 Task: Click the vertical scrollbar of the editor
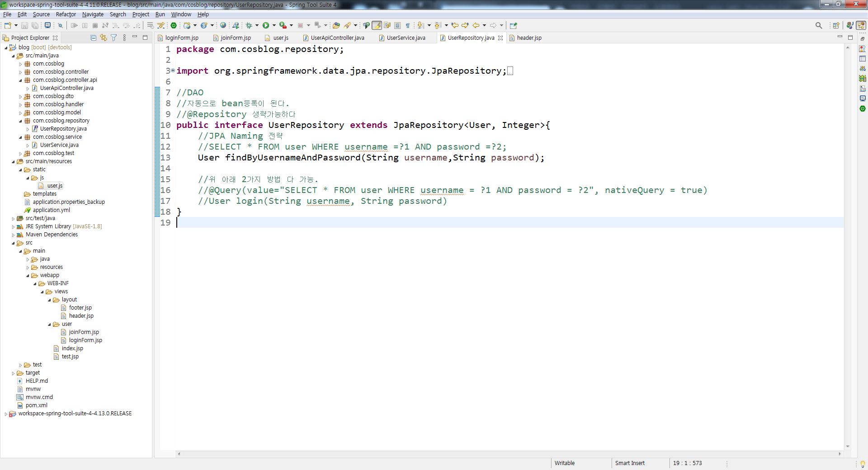pos(848,247)
